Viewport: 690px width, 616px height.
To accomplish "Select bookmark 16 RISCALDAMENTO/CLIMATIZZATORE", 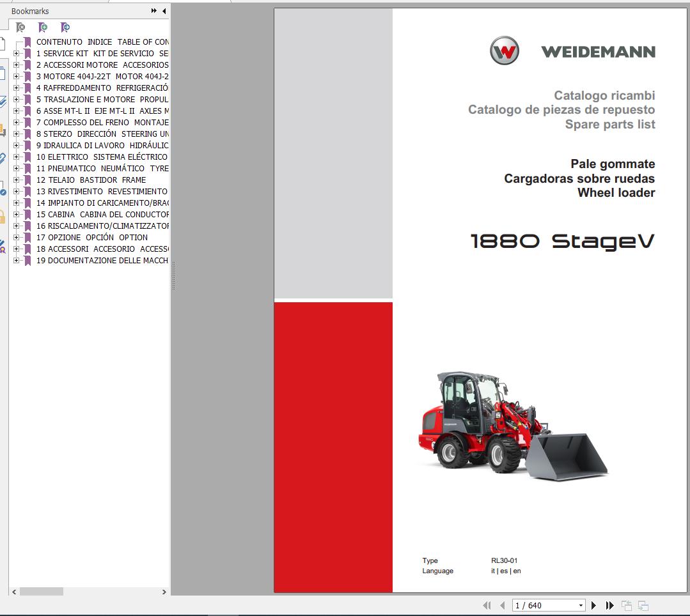I will pos(102,226).
